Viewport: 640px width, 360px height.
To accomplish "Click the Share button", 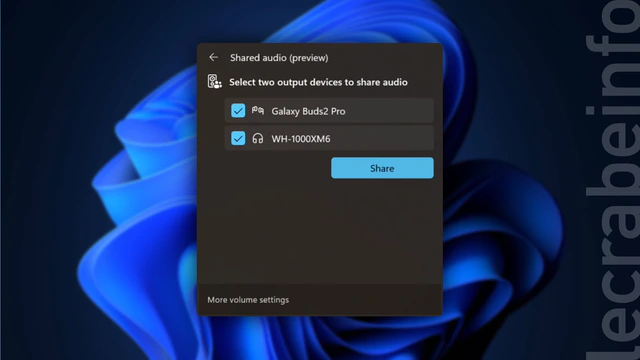I will pyautogui.click(x=382, y=168).
